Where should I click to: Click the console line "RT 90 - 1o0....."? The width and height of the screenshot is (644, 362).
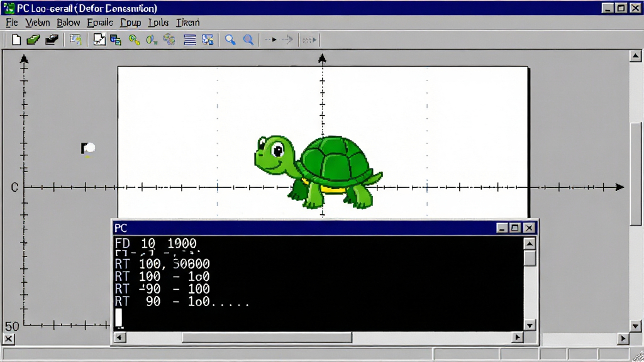tap(182, 302)
